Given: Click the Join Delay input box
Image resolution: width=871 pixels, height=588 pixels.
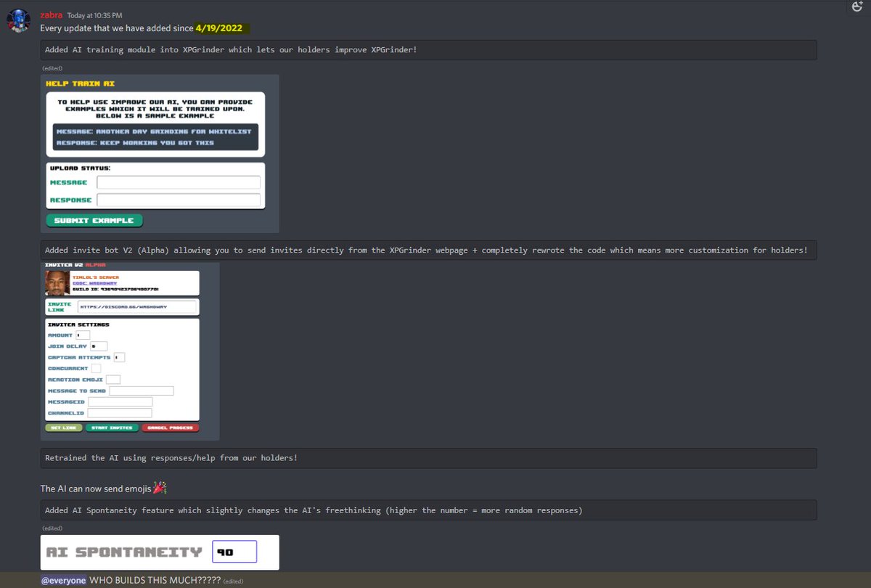Looking at the screenshot, I should 99,346.
